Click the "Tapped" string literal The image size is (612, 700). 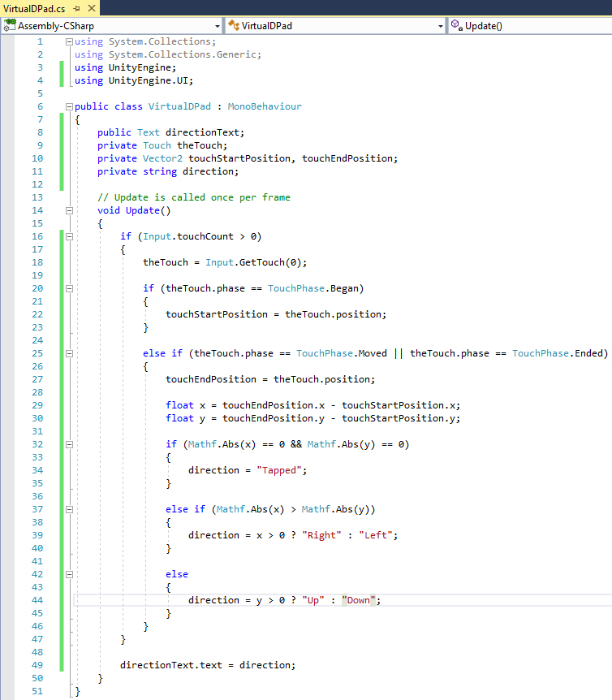[278, 470]
